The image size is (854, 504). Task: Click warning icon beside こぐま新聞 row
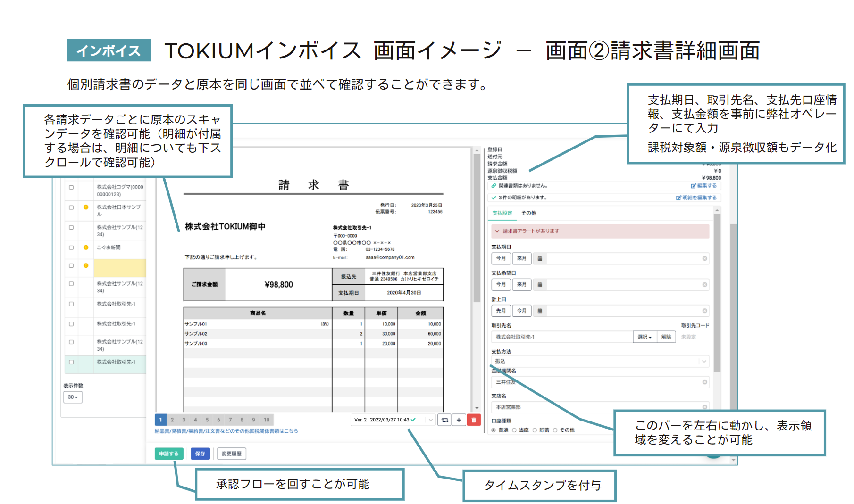86,248
